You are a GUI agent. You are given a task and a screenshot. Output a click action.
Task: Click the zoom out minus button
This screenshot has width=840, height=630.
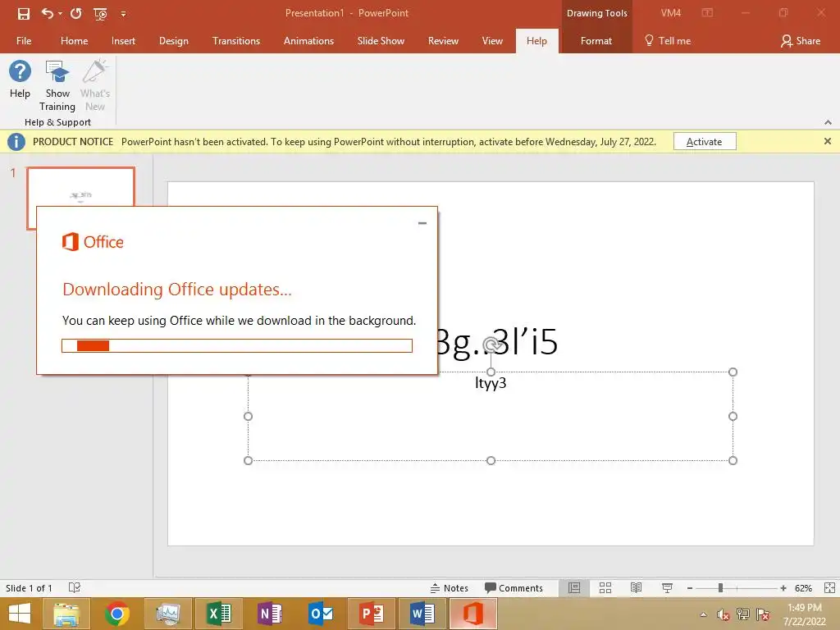(689, 588)
